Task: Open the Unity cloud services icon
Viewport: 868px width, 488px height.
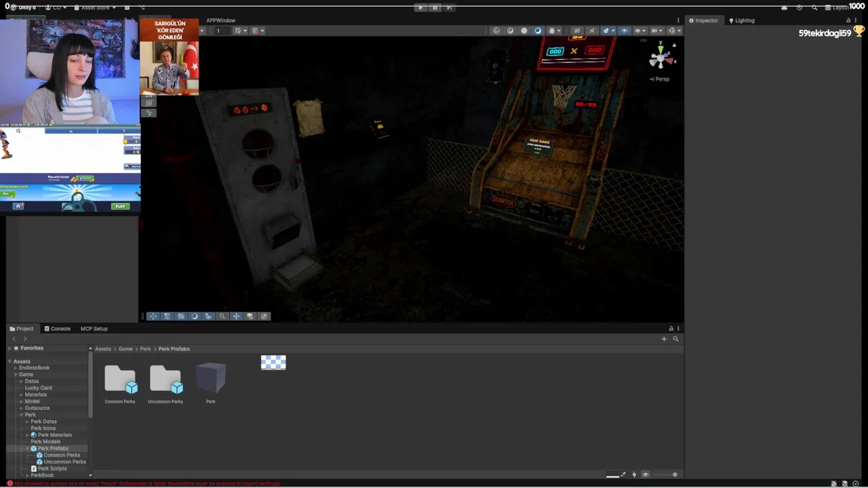Action: pos(785,7)
